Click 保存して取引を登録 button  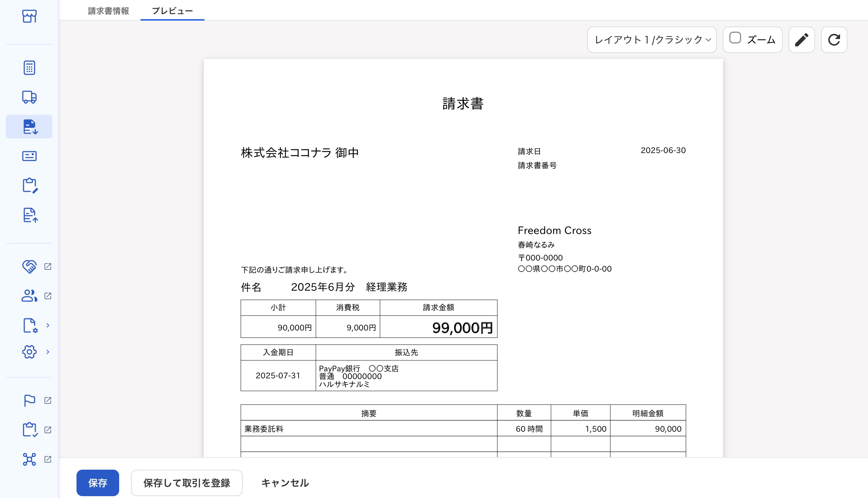pyautogui.click(x=186, y=483)
